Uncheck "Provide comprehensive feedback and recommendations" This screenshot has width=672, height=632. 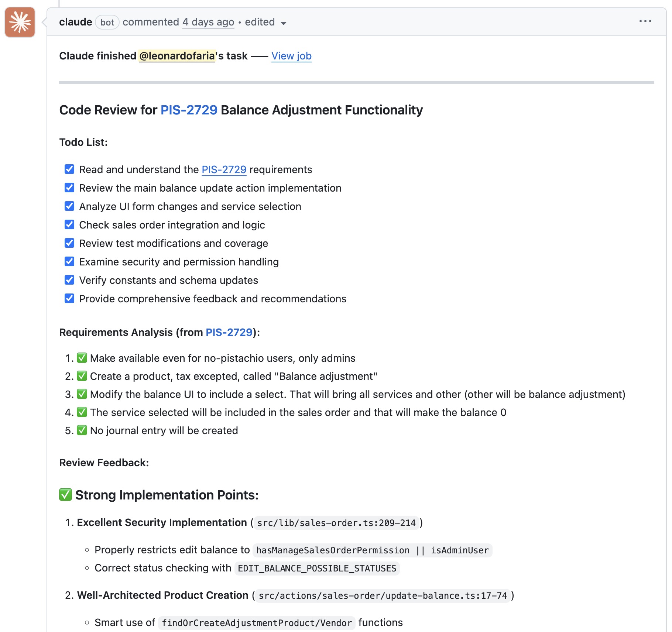coord(69,298)
